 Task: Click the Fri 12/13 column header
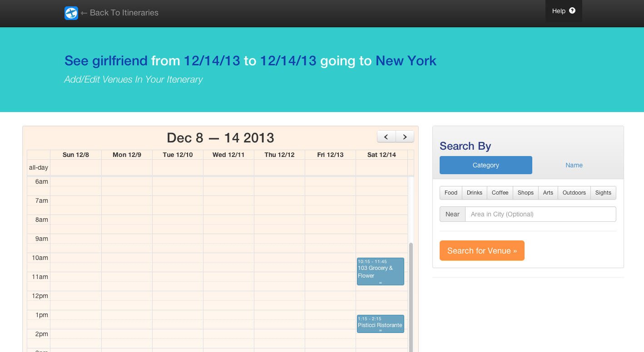coord(330,155)
